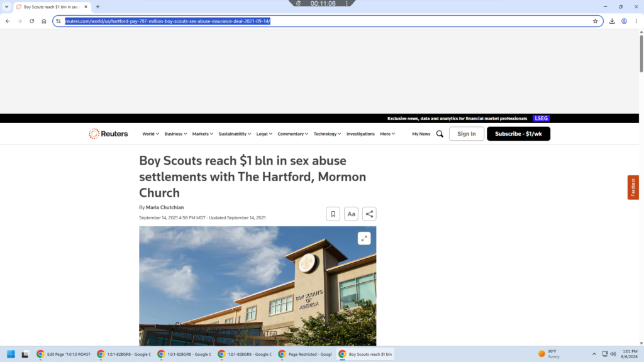Click the Reuters search magnifier icon

(x=440, y=134)
